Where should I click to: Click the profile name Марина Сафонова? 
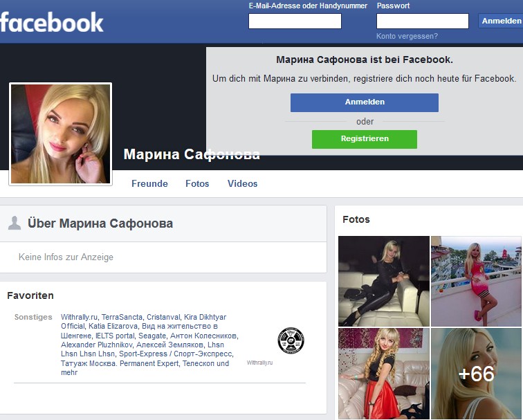[x=192, y=154]
